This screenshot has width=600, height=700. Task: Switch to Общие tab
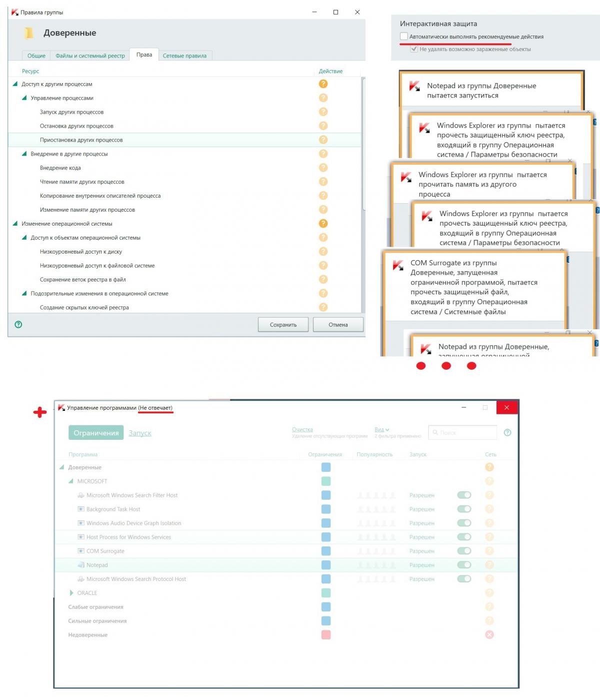pyautogui.click(x=36, y=56)
